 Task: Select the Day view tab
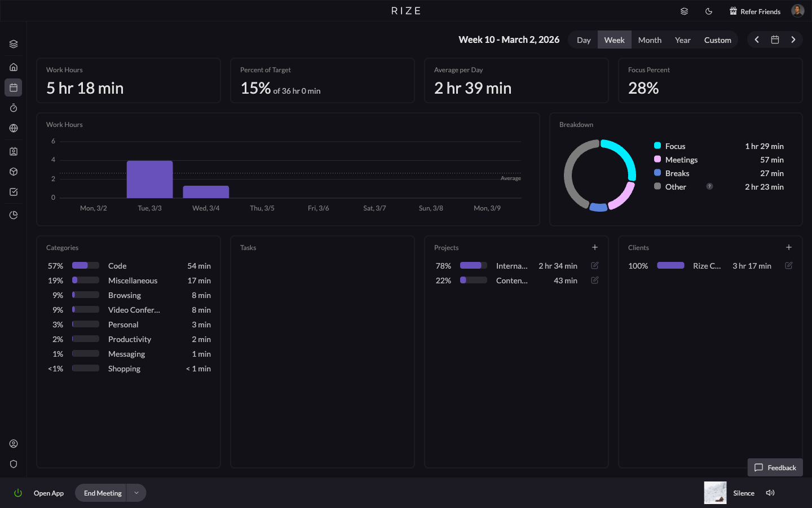584,40
